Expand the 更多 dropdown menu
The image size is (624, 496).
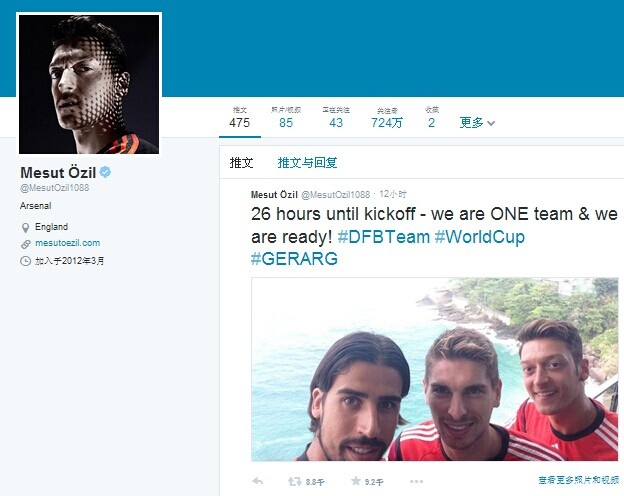click(477, 122)
